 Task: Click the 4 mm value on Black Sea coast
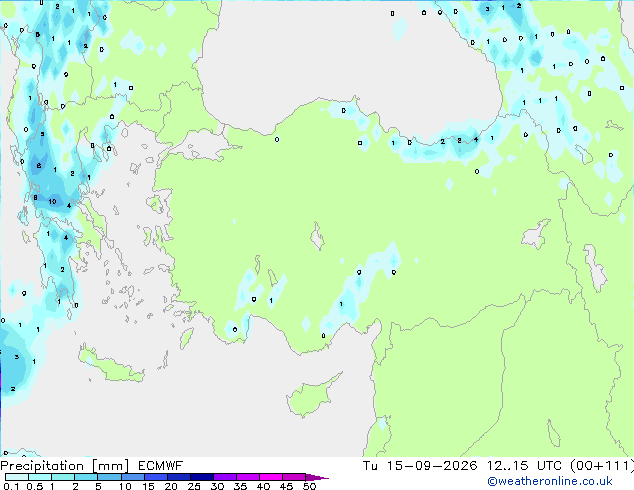pyautogui.click(x=476, y=139)
